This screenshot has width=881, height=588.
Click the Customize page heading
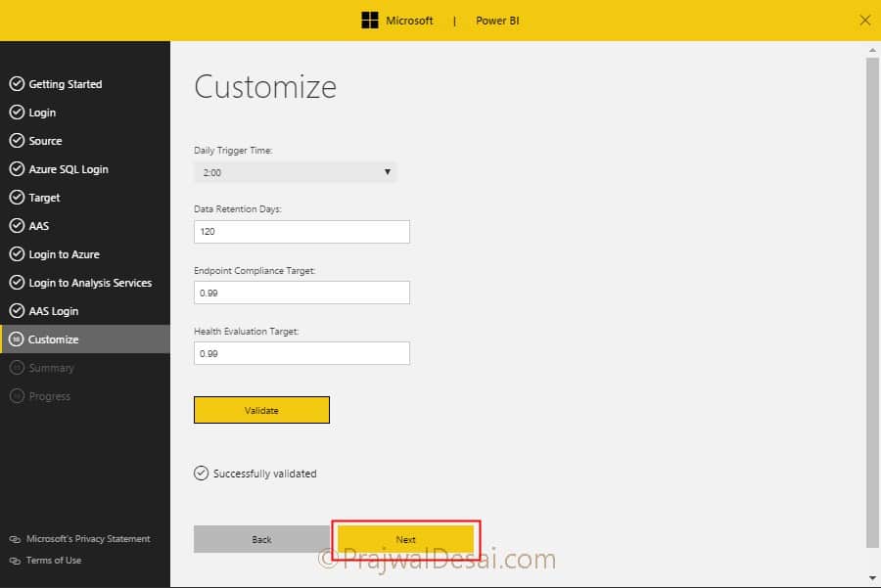(265, 87)
